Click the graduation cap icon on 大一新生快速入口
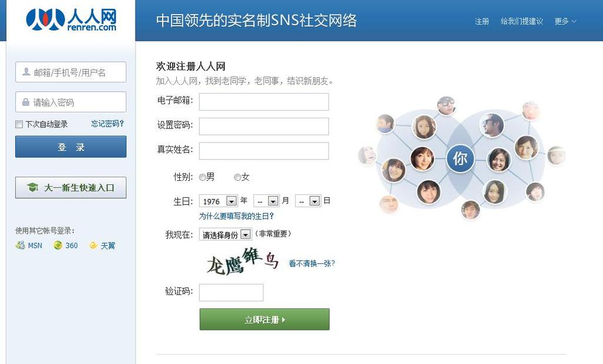Image resolution: width=603 pixels, height=364 pixels. 32,187
